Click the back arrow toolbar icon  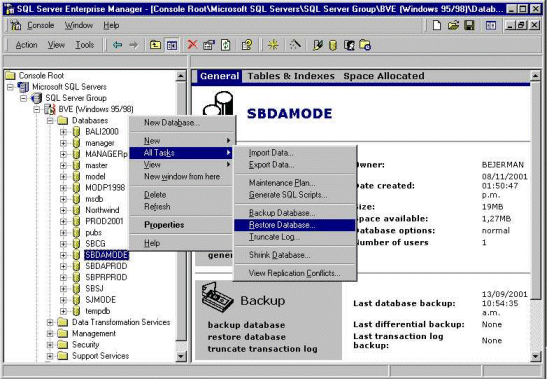click(x=117, y=45)
